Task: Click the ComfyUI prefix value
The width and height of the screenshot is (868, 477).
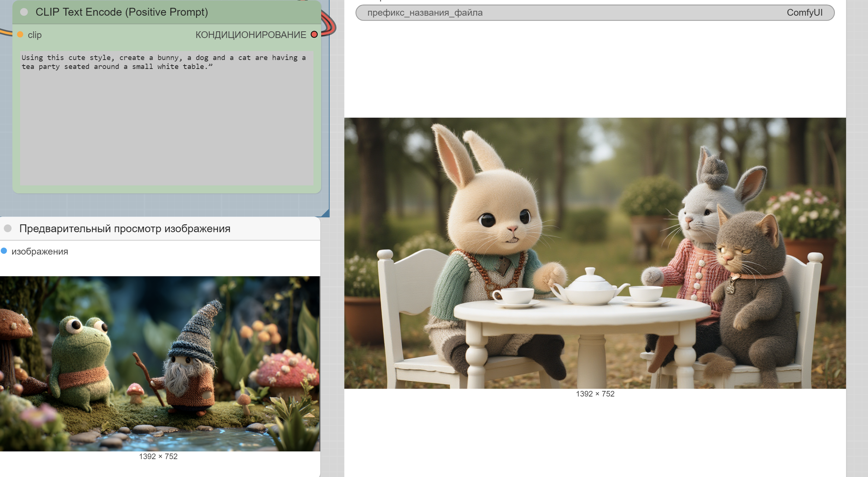Action: coord(804,13)
